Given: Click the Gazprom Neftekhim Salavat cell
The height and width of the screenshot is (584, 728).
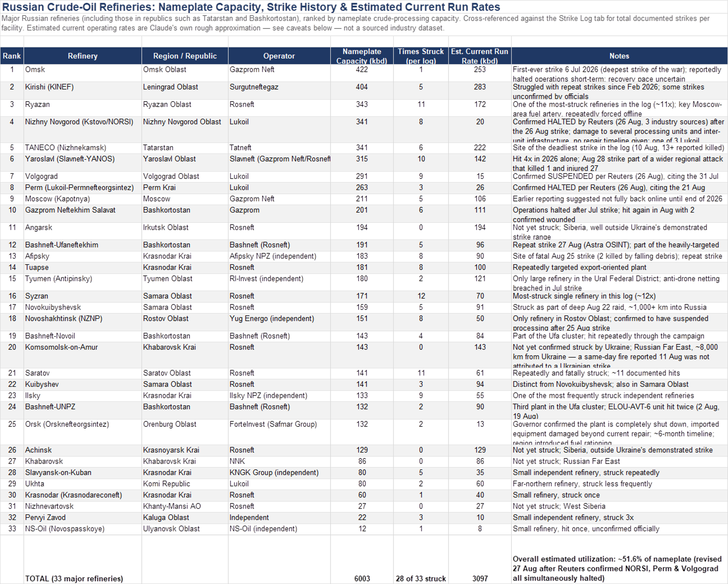Looking at the screenshot, I should [83, 214].
